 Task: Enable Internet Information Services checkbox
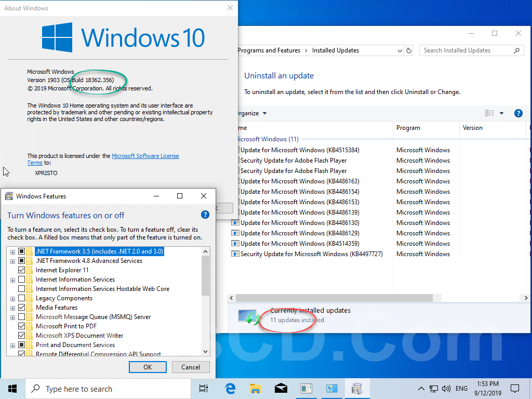[21, 280]
